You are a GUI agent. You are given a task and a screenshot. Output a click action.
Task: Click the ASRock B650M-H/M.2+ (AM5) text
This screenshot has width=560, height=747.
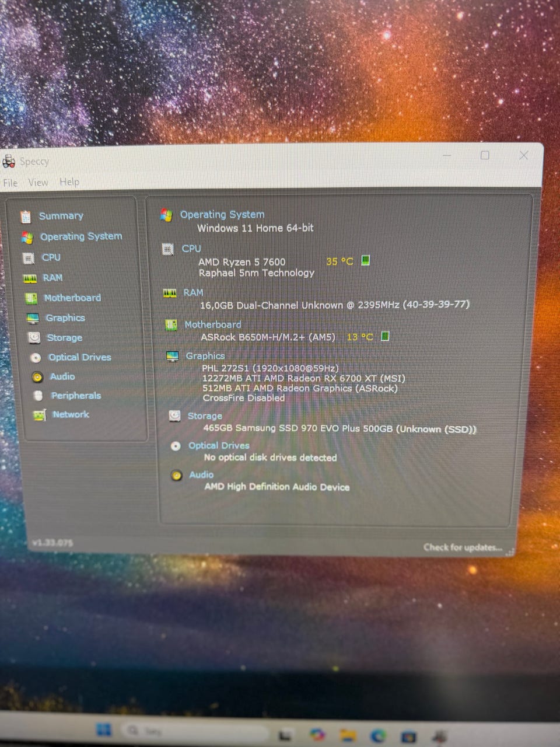(x=268, y=337)
